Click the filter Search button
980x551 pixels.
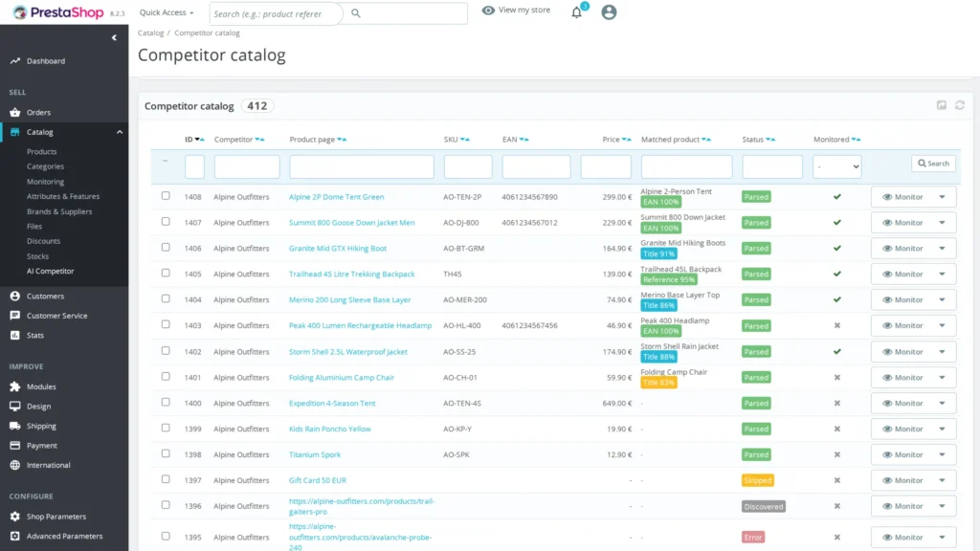(933, 163)
